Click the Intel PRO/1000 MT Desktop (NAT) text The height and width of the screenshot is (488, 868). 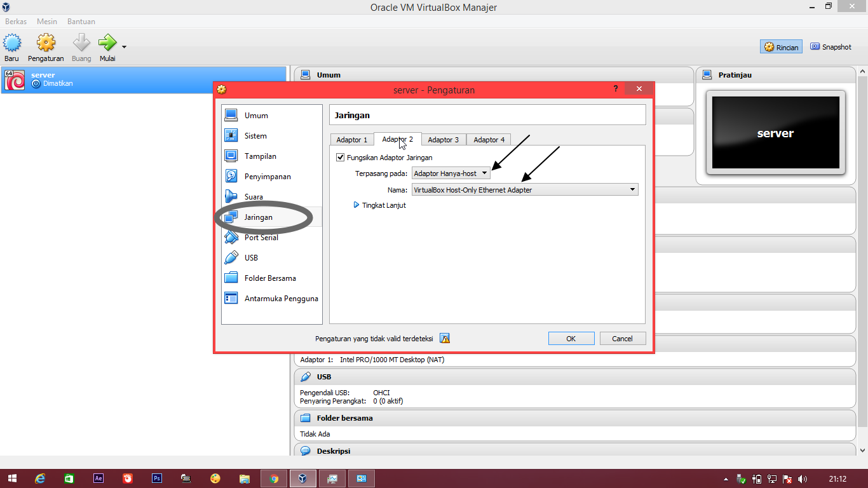pos(392,360)
